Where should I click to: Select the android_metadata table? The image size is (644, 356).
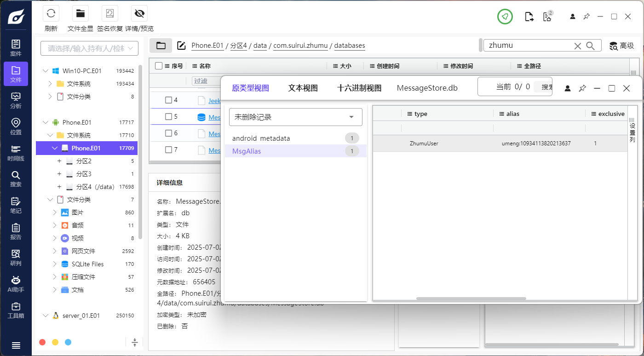pos(296,138)
